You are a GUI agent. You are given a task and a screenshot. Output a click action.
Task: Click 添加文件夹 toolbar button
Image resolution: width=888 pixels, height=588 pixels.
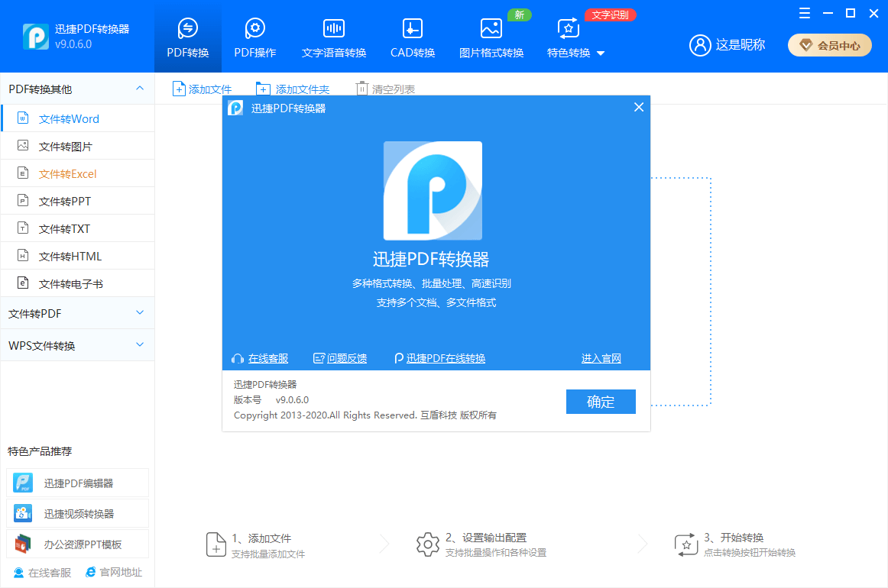point(293,89)
